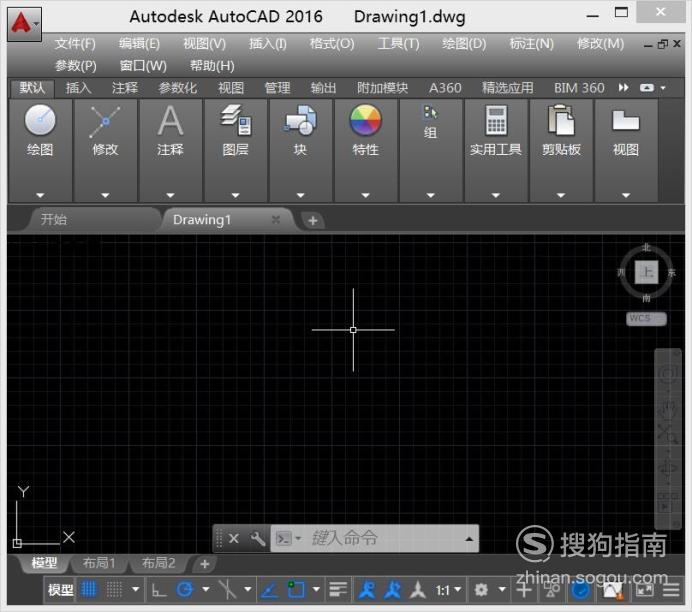Toggle model space button in status bar
692x612 pixels.
(60, 589)
